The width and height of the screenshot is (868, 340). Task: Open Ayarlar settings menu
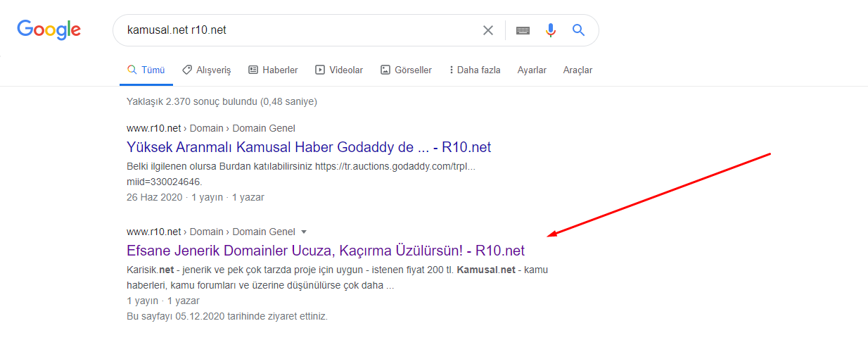tap(532, 70)
